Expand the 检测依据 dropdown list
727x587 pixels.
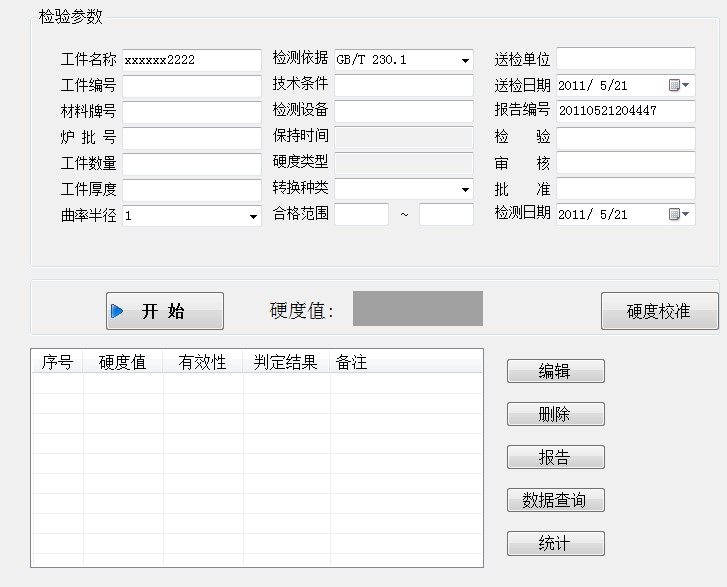click(x=465, y=60)
